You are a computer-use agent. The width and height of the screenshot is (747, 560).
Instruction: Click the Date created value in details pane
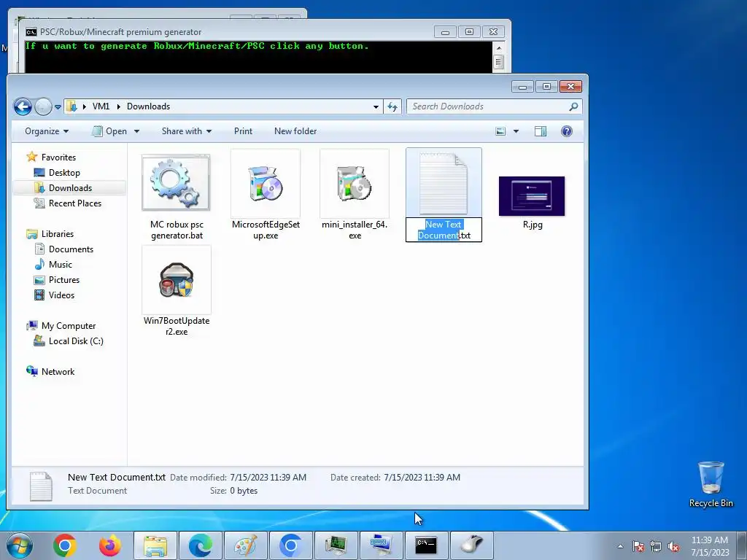(x=422, y=477)
